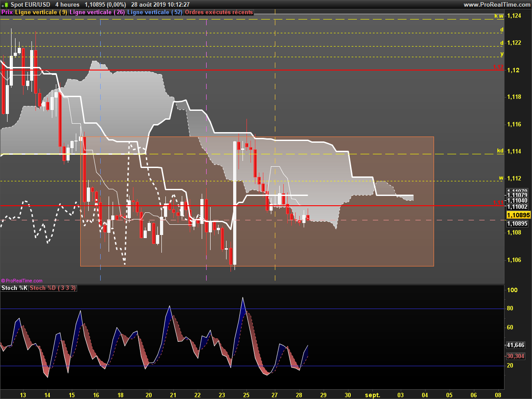Image resolution: width=532 pixels, height=399 pixels.
Task: Click the red 1,11 level label
Action: point(499,203)
